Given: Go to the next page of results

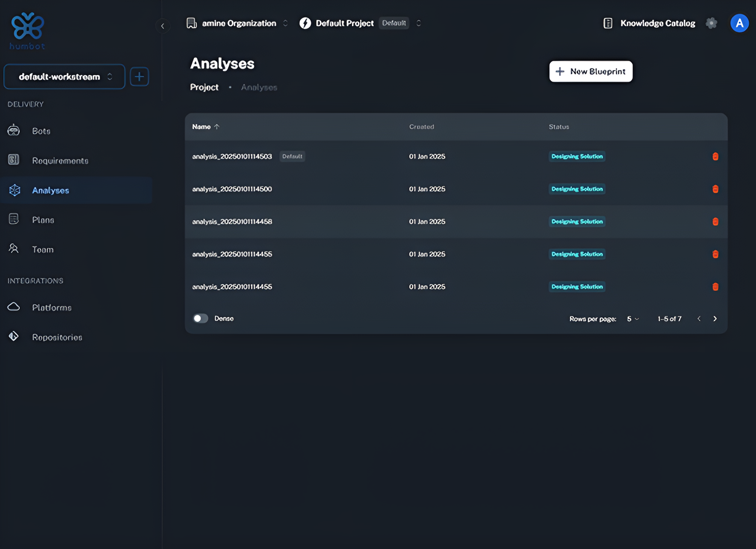Looking at the screenshot, I should click(715, 319).
